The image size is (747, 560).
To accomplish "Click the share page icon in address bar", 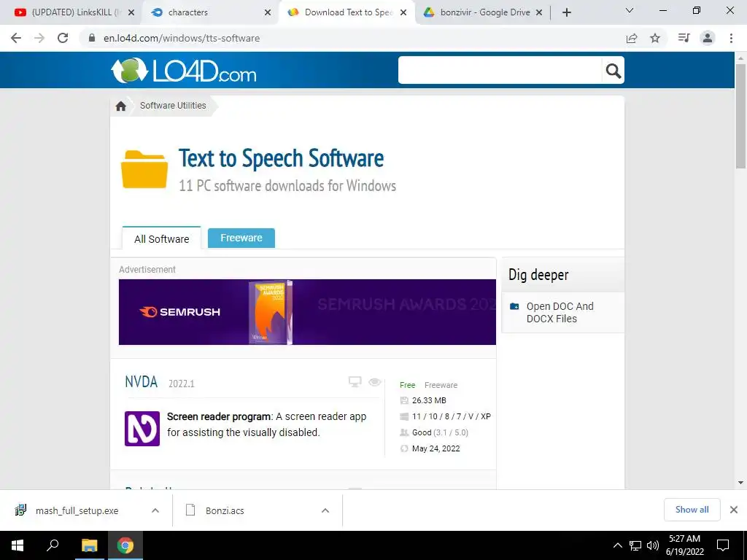I will point(632,38).
